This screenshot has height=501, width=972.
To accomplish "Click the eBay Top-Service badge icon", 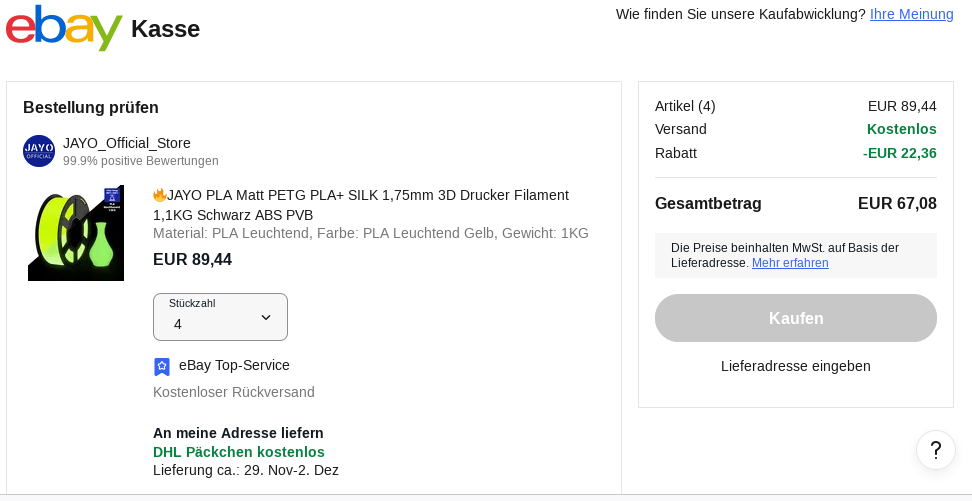I will (x=162, y=366).
